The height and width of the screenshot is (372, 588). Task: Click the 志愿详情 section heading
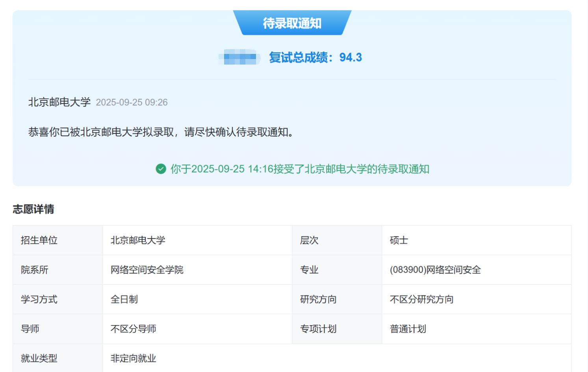[x=33, y=209]
